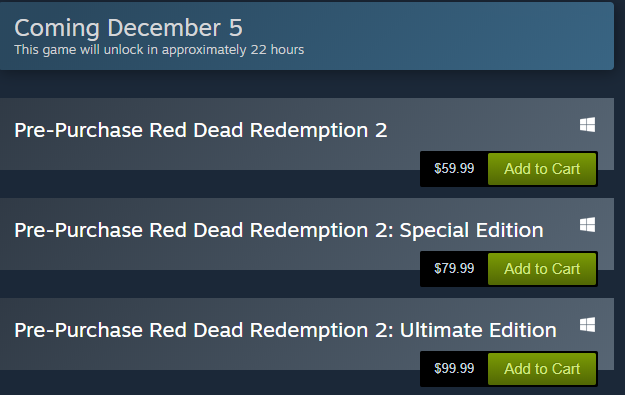Click the Windows icon on Special Edition row
625x395 pixels.
[x=587, y=225]
